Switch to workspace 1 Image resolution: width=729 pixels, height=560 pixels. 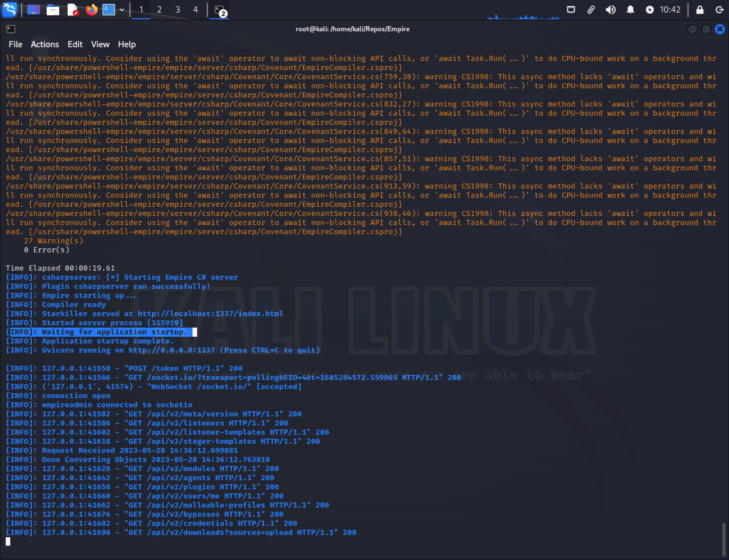coord(141,10)
